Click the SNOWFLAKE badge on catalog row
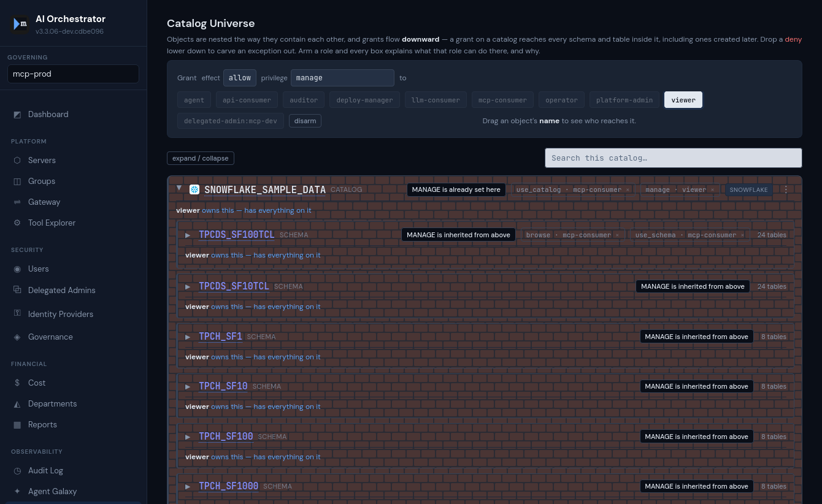The image size is (822, 504). 748,190
